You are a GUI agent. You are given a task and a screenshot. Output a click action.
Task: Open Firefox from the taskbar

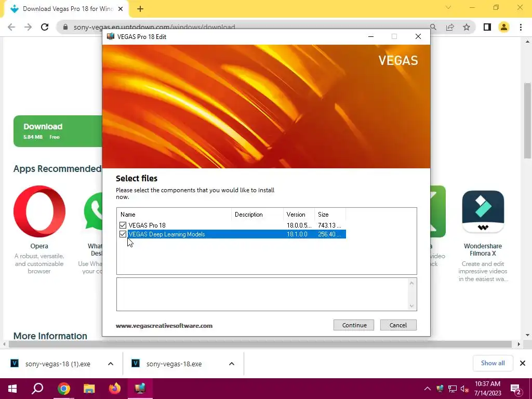coord(115,389)
